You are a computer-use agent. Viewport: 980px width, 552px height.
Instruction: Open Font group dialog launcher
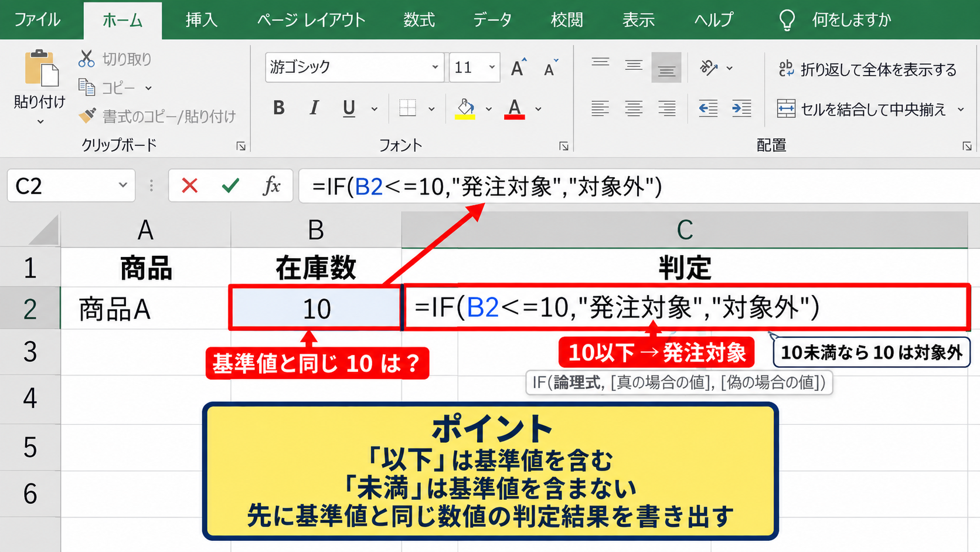pyautogui.click(x=564, y=146)
